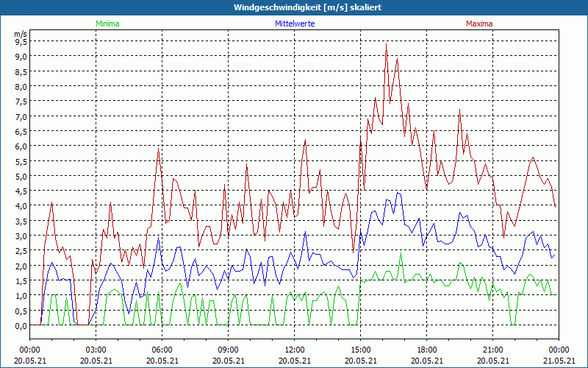Pick the 12:00 time axis label
The width and height of the screenshot is (588, 368).
point(294,350)
